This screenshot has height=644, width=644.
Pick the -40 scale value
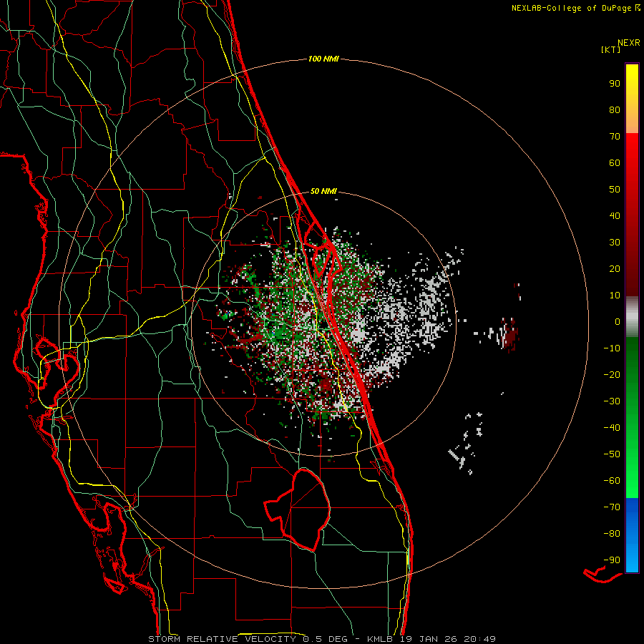click(x=612, y=428)
